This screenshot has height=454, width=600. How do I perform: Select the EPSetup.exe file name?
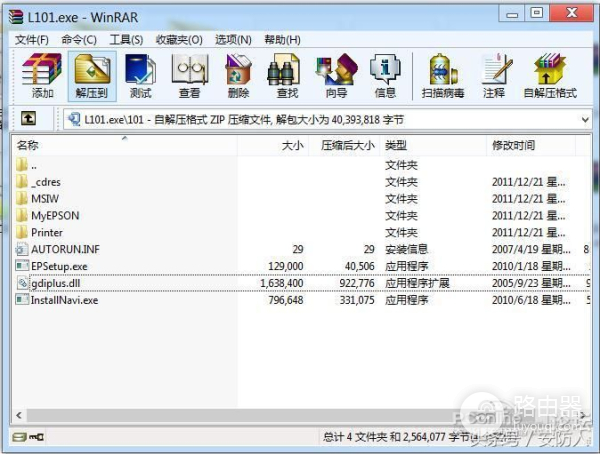pos(59,266)
